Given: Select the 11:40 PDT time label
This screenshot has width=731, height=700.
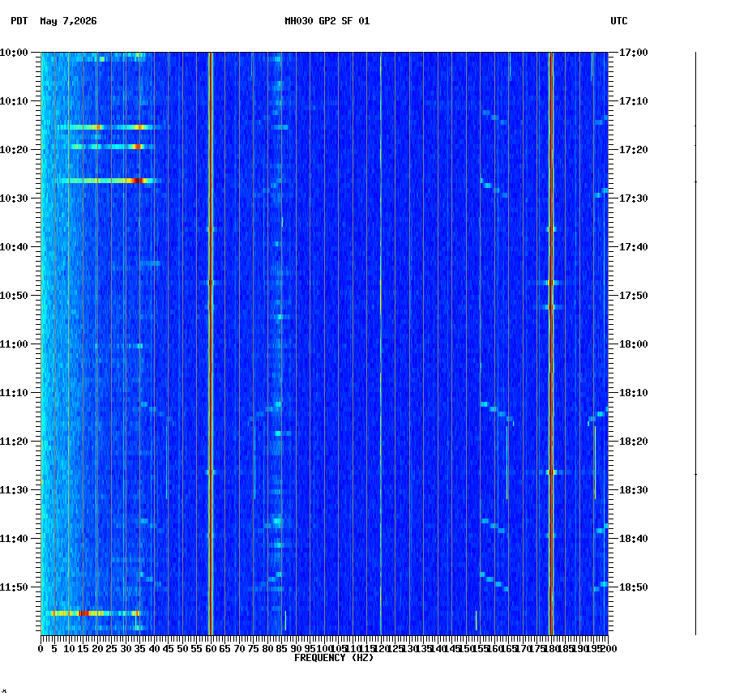Looking at the screenshot, I should (x=14, y=539).
